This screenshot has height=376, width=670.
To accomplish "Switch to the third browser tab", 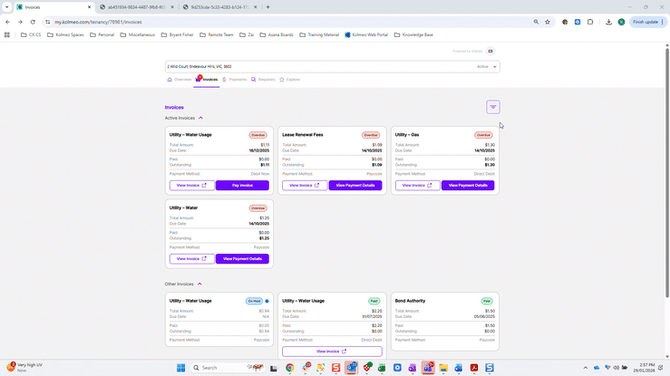I will click(x=220, y=7).
